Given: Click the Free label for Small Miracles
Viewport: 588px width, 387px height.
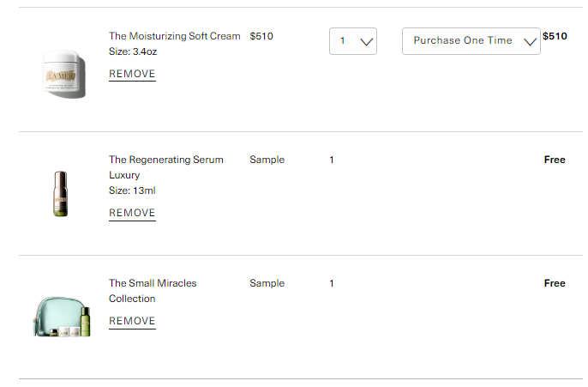Looking at the screenshot, I should tap(555, 283).
